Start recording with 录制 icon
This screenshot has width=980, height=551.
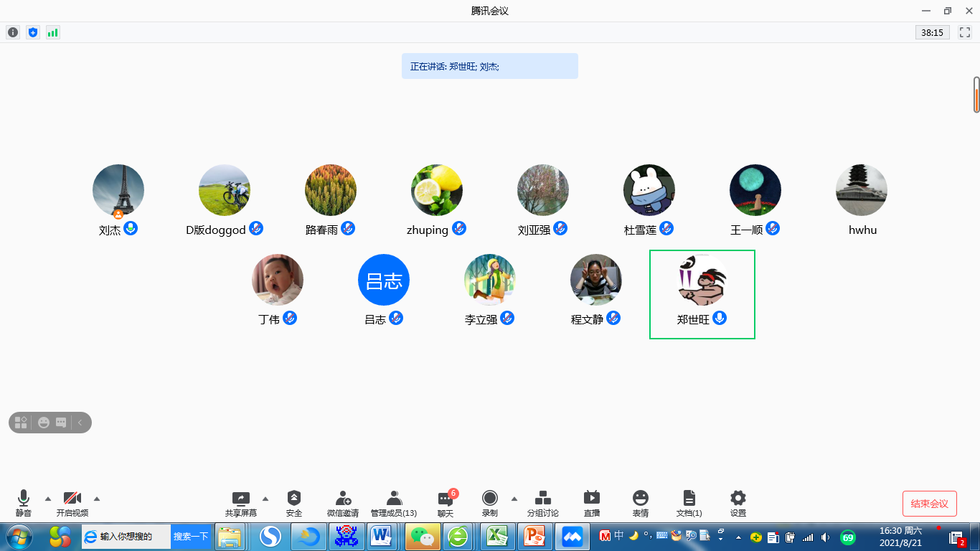click(x=490, y=499)
